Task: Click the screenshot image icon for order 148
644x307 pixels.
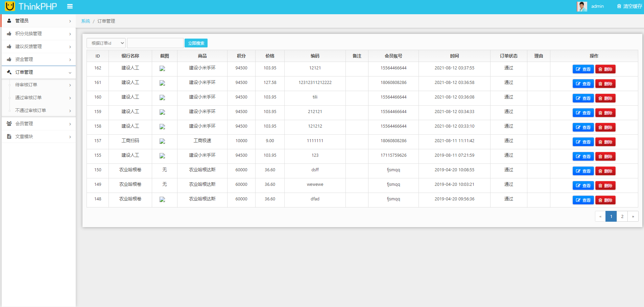Action: point(162,199)
